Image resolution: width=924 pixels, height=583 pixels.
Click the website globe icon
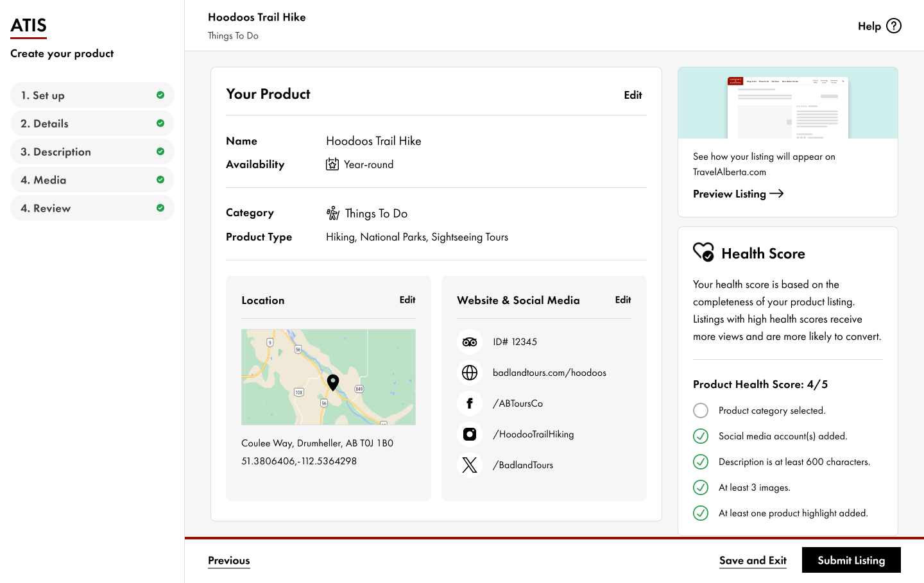[x=470, y=373]
